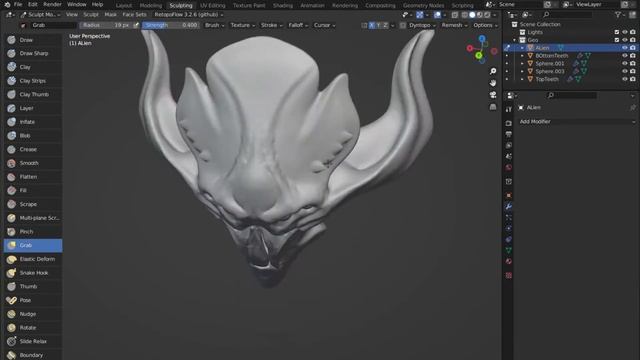Adjust the brush Radius slider
Image resolution: width=640 pixels, height=360 pixels.
106,25
